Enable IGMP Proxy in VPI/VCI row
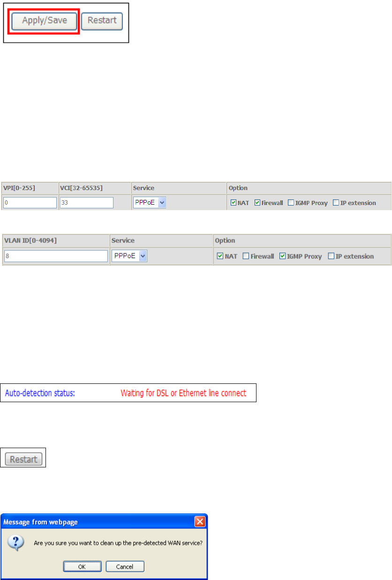 coord(291,203)
